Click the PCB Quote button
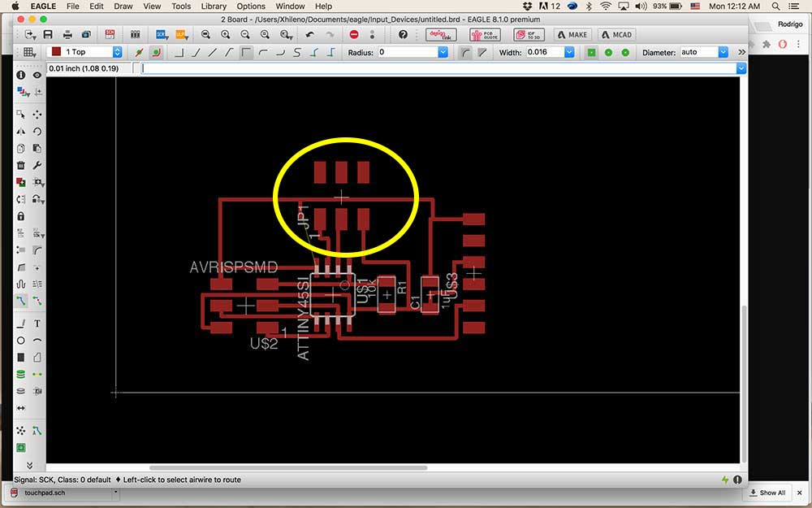This screenshot has height=508, width=812. tap(485, 35)
